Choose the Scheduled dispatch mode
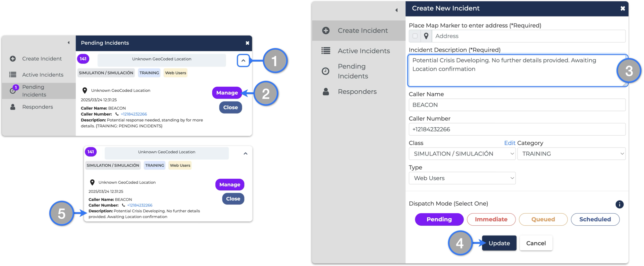The width and height of the screenshot is (644, 266). click(595, 219)
